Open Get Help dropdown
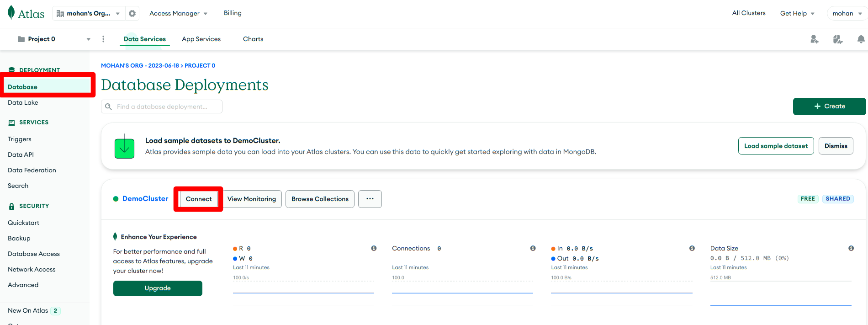 coord(797,13)
